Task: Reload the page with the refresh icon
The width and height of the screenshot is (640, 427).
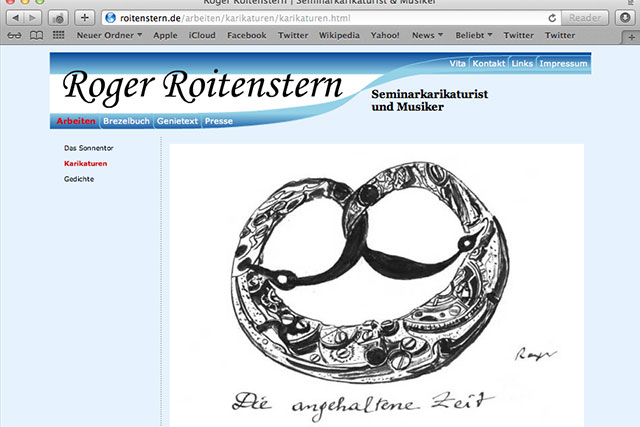Action: 553,18
